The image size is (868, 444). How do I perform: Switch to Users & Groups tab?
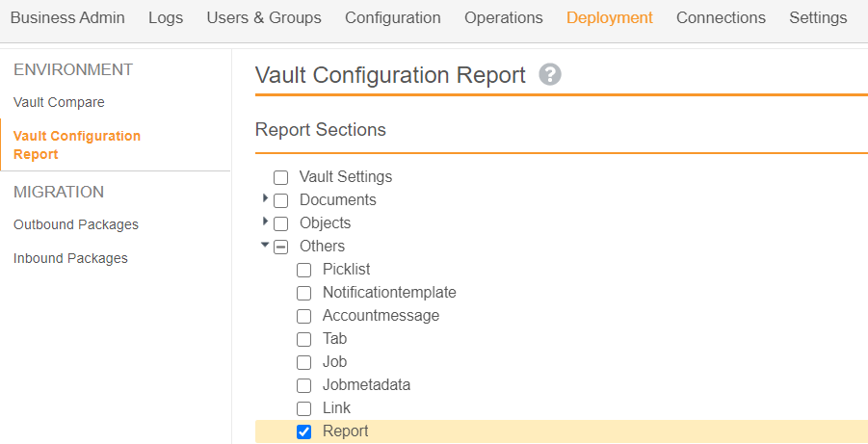click(264, 18)
